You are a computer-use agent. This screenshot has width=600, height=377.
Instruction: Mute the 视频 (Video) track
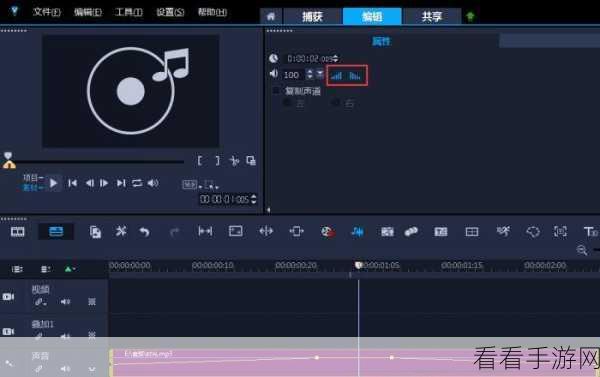65,302
